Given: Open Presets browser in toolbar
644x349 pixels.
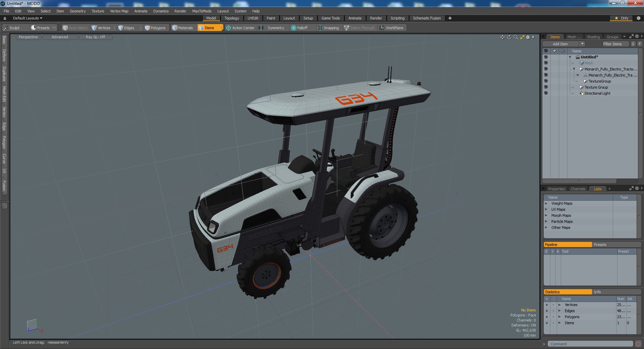Looking at the screenshot, I should [43, 28].
